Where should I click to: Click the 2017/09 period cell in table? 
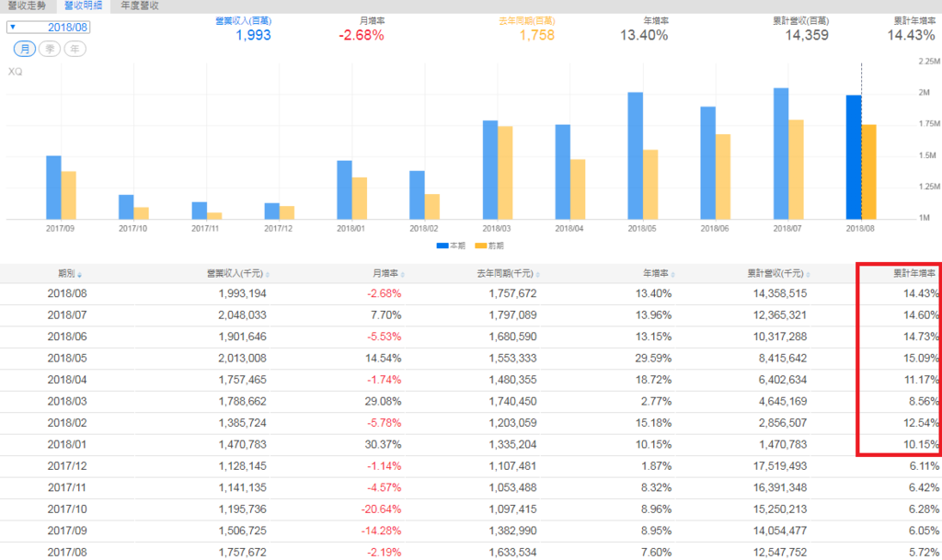67,531
